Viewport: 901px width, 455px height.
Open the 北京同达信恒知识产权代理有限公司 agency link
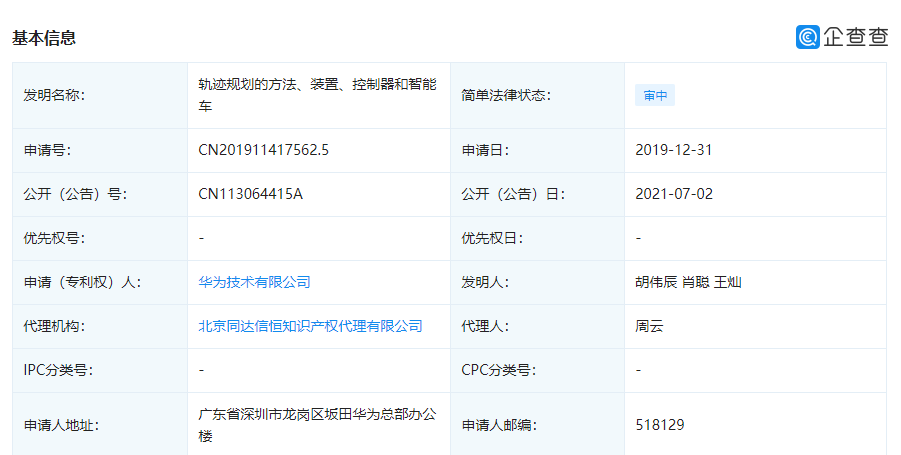pyautogui.click(x=310, y=326)
